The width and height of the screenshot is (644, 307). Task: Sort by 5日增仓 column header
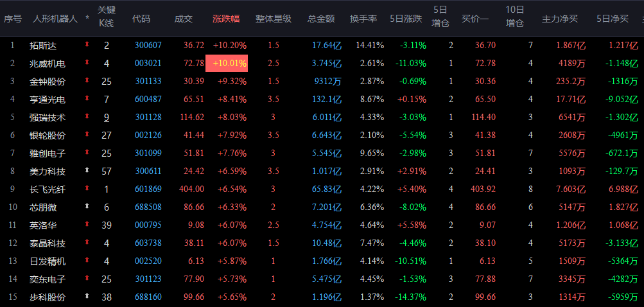click(440, 17)
